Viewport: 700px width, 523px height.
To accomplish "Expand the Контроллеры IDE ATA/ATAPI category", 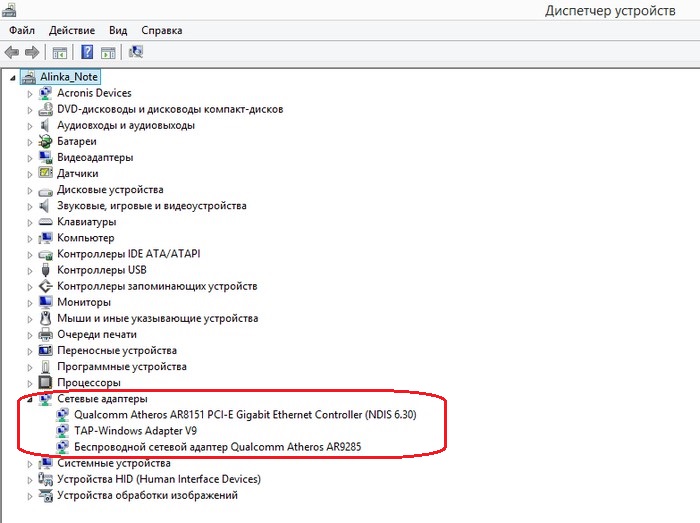I will 29,254.
